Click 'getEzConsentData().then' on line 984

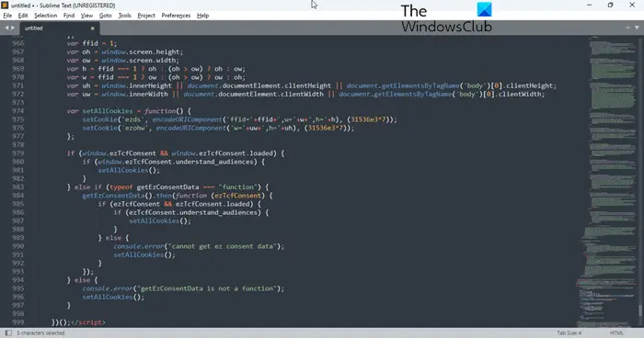point(127,196)
